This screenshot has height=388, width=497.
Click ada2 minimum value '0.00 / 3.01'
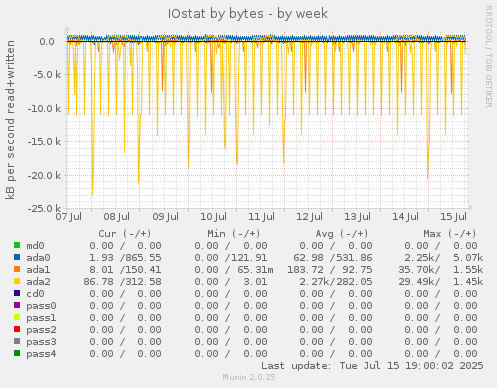pos(231,282)
